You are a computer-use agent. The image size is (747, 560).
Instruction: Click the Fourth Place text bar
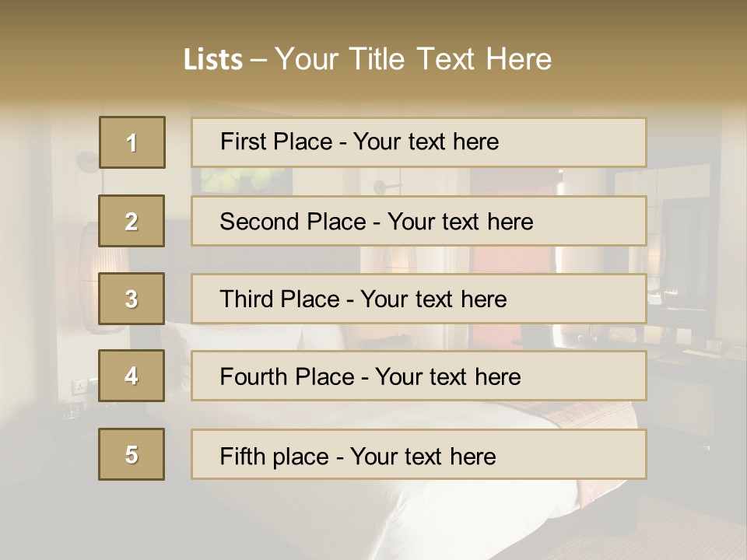pyautogui.click(x=419, y=376)
